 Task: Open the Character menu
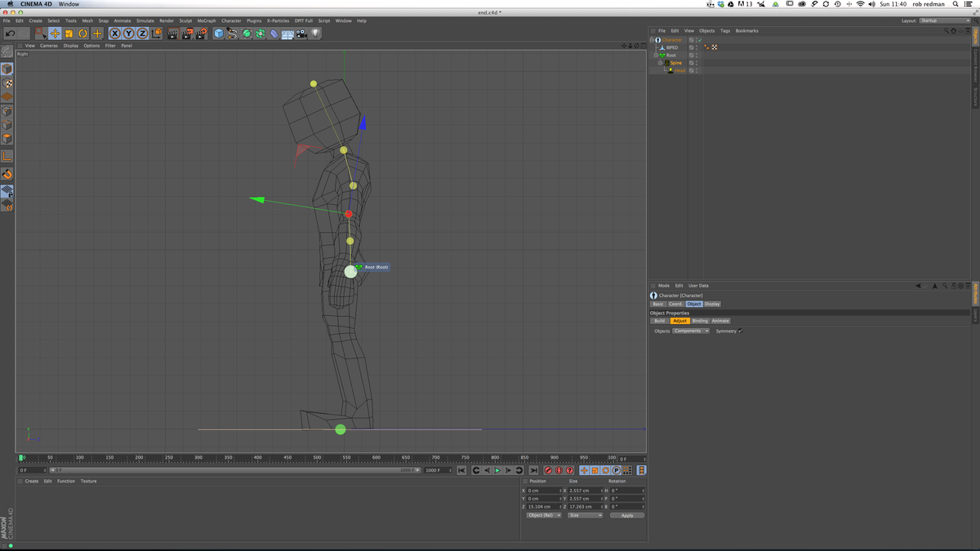coord(230,20)
